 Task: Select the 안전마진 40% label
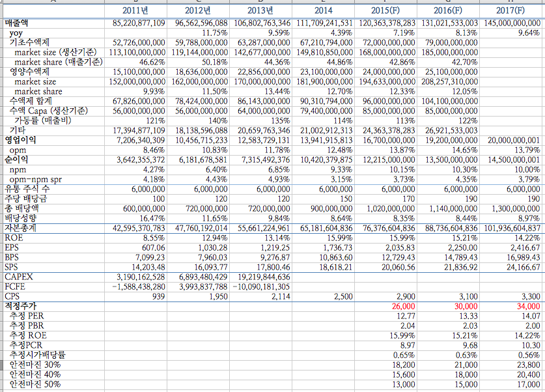[x=35, y=374]
